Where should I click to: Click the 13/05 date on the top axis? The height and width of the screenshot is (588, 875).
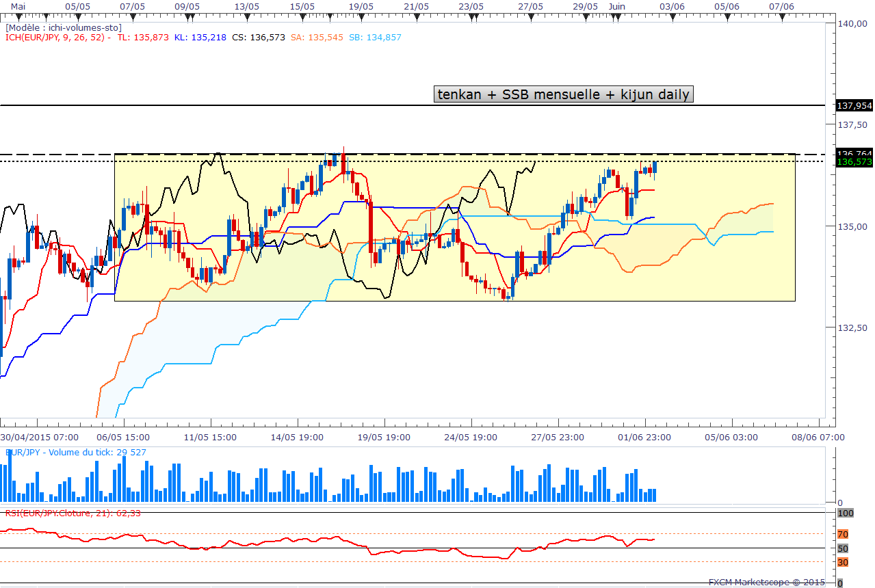click(x=247, y=5)
